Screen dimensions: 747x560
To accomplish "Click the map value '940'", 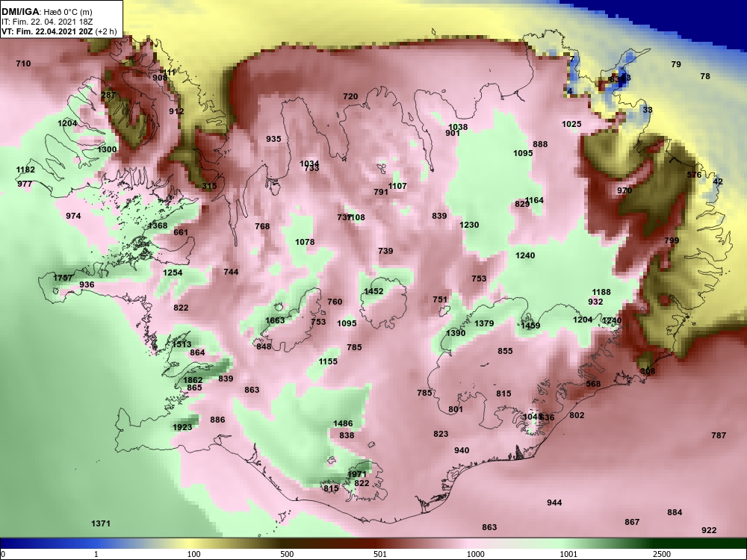I will [x=462, y=450].
